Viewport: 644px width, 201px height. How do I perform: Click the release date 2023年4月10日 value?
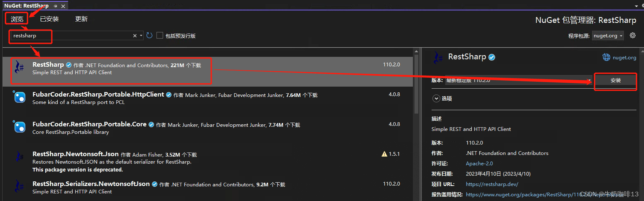tap(498, 174)
